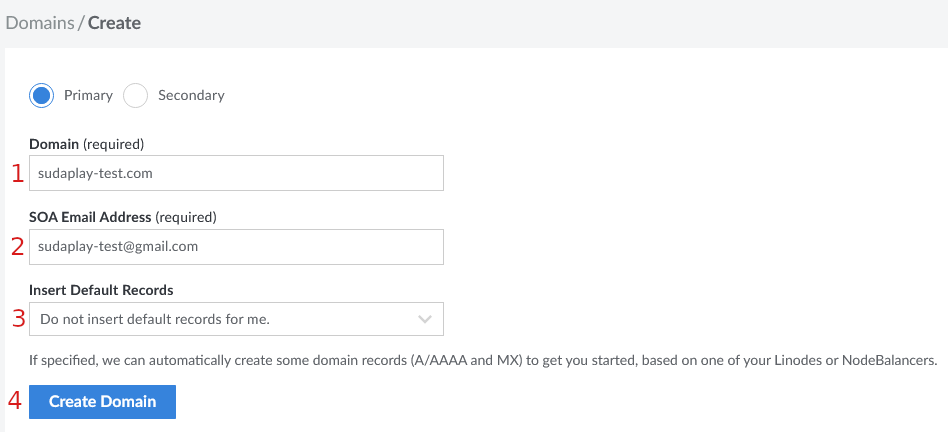Open the Insert Default Records dropdown
The width and height of the screenshot is (948, 432).
(236, 319)
